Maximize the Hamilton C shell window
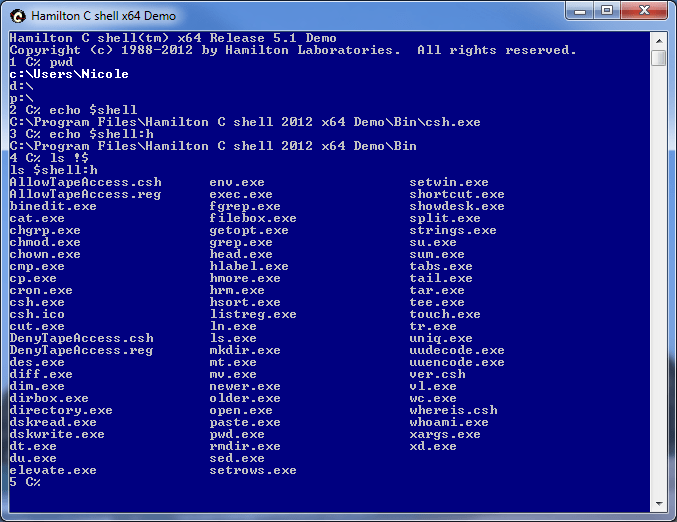This screenshot has height=522, width=677. click(x=607, y=10)
